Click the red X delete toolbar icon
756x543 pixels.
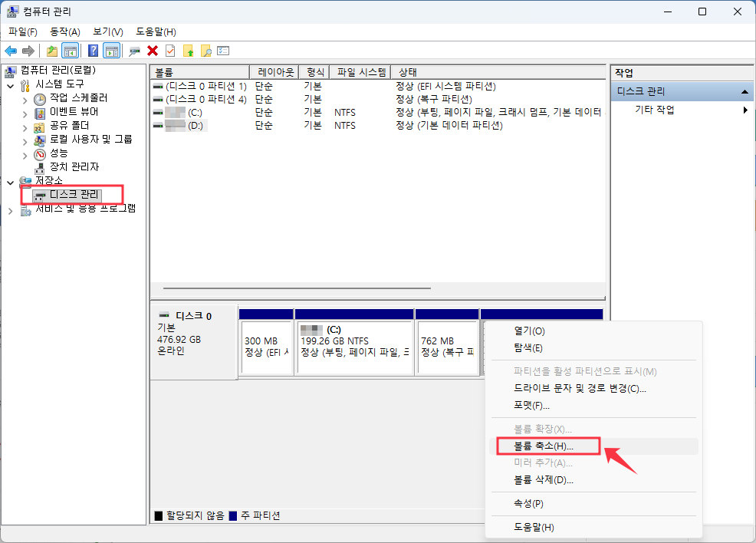point(152,51)
